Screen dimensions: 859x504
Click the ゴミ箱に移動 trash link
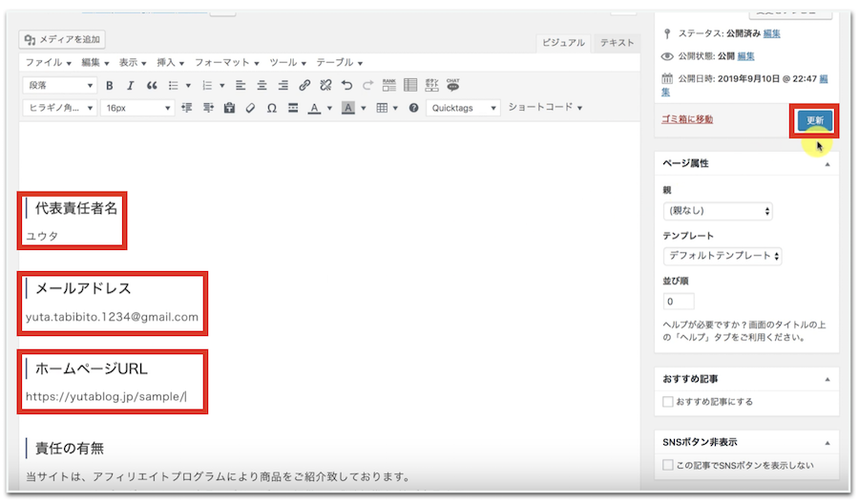[686, 119]
